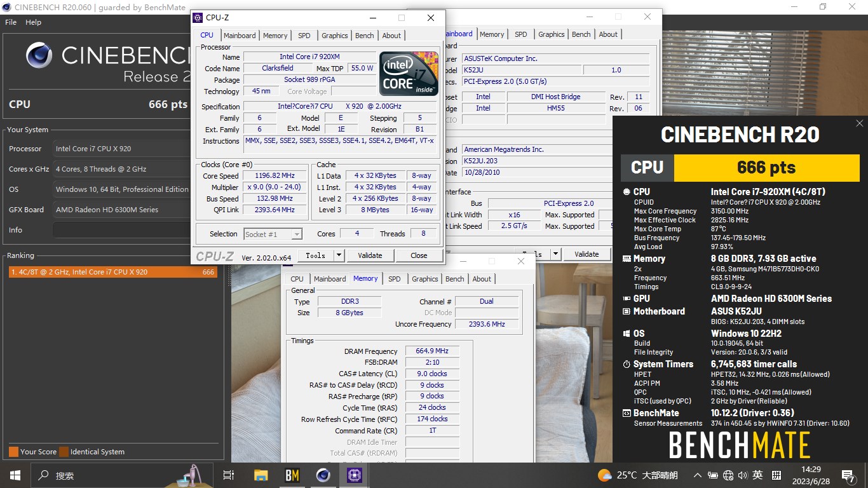868x488 pixels.
Task: Click the Tools button in CPU-Z
Action: (x=316, y=255)
